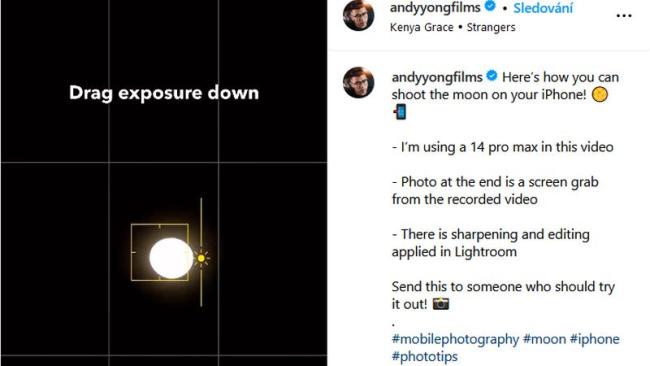Open the Kenya Grace • Strangers audio link
Viewport: 650px width, 366px height.
453,27
